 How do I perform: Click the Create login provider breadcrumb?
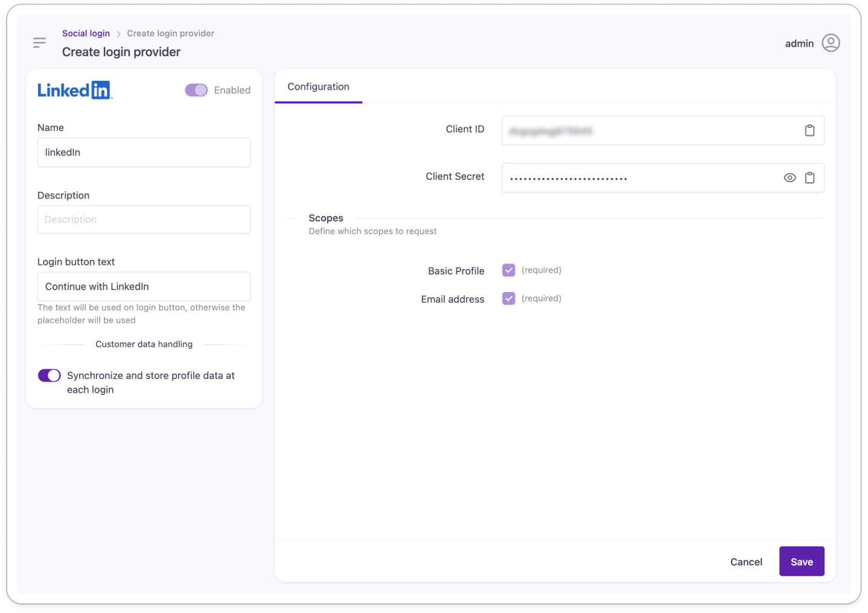click(170, 33)
